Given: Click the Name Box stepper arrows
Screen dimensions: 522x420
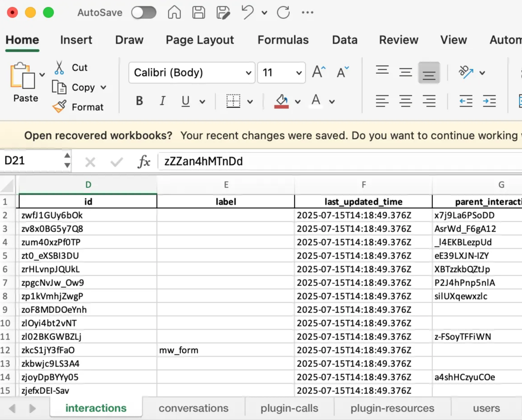Looking at the screenshot, I should pos(67,161).
